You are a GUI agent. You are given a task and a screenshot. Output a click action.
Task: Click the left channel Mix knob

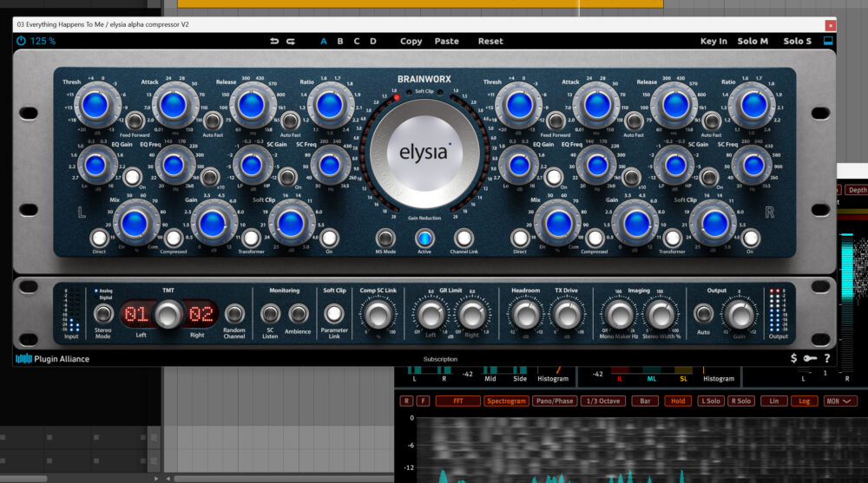click(x=135, y=224)
